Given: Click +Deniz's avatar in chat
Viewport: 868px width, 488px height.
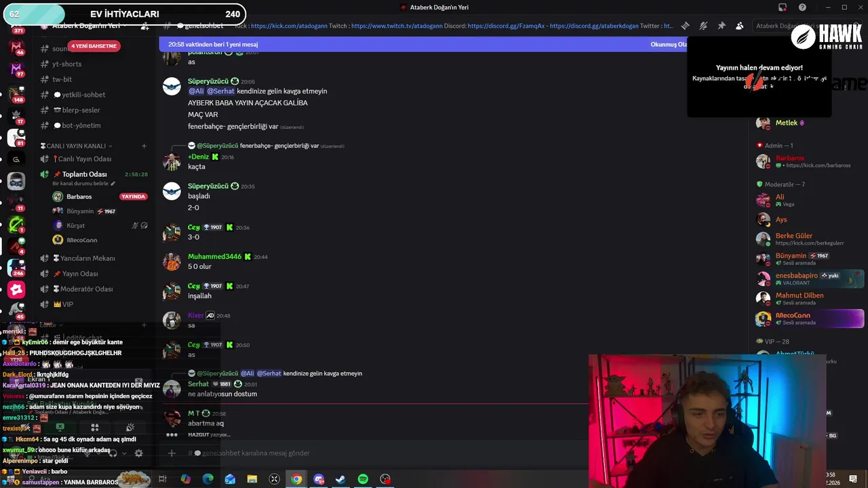Looking at the screenshot, I should tap(172, 161).
